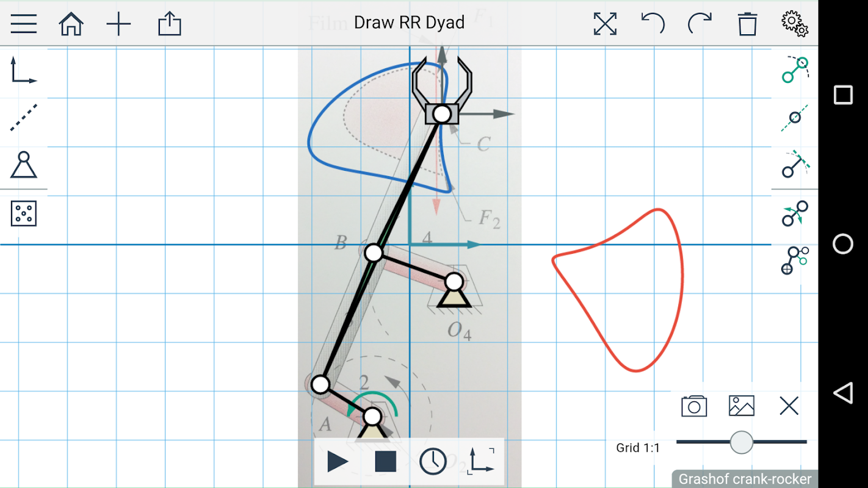Select the rotating link arrows tool

tap(795, 213)
